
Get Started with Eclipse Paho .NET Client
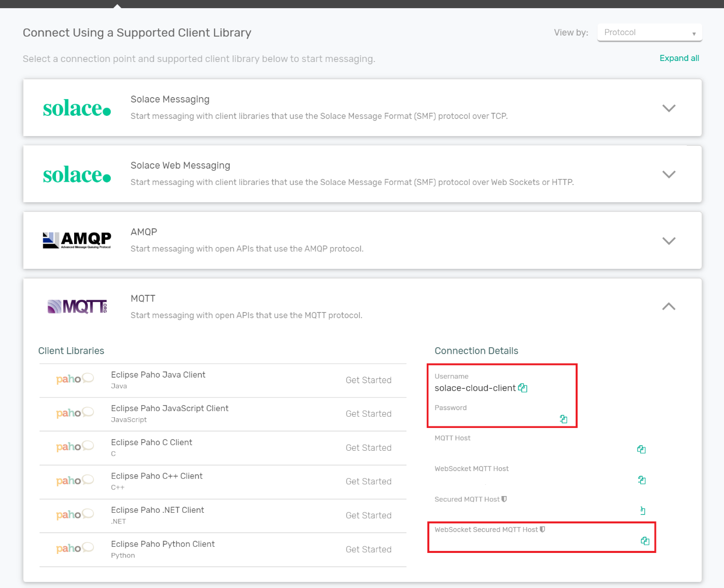click(x=368, y=515)
